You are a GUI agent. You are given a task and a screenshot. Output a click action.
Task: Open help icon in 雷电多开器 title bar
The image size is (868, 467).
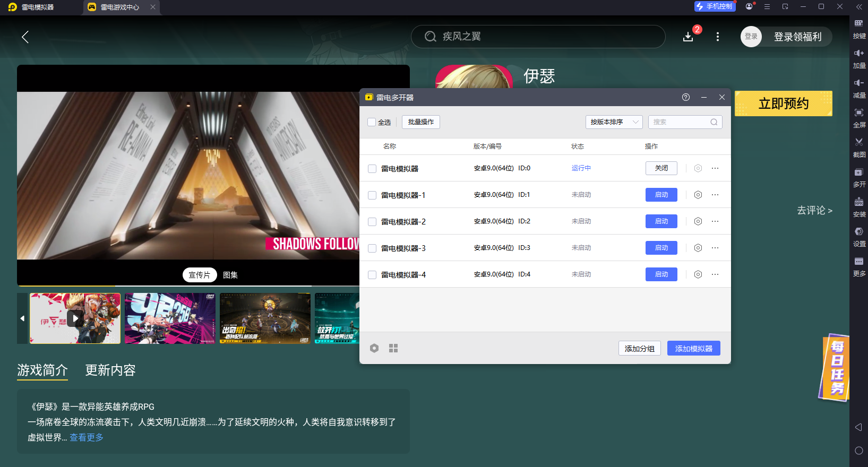pos(686,97)
